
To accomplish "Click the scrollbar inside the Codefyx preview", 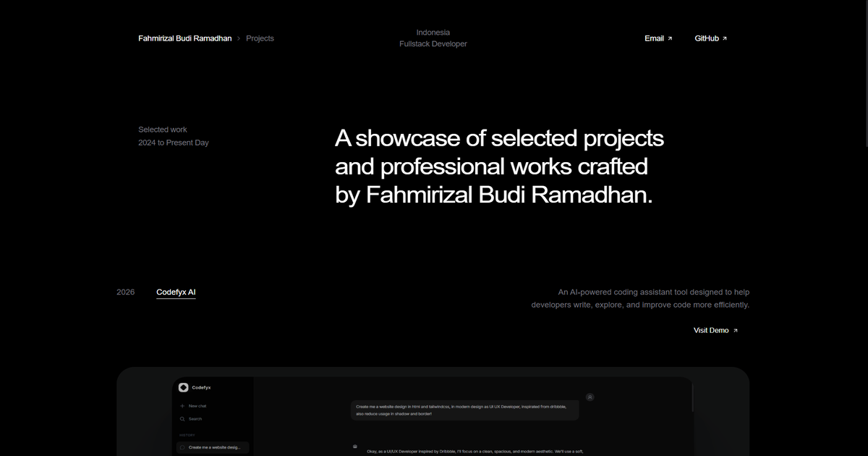I will click(693, 397).
